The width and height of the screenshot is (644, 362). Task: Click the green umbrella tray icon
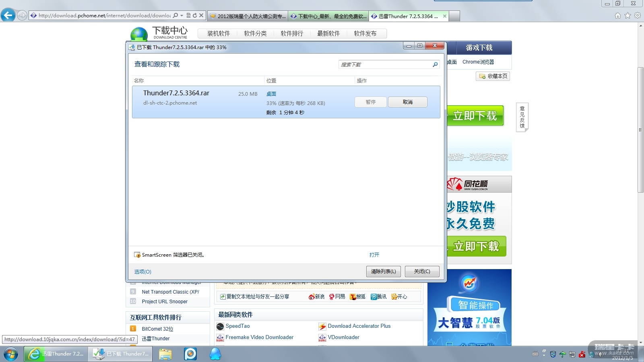(563, 354)
